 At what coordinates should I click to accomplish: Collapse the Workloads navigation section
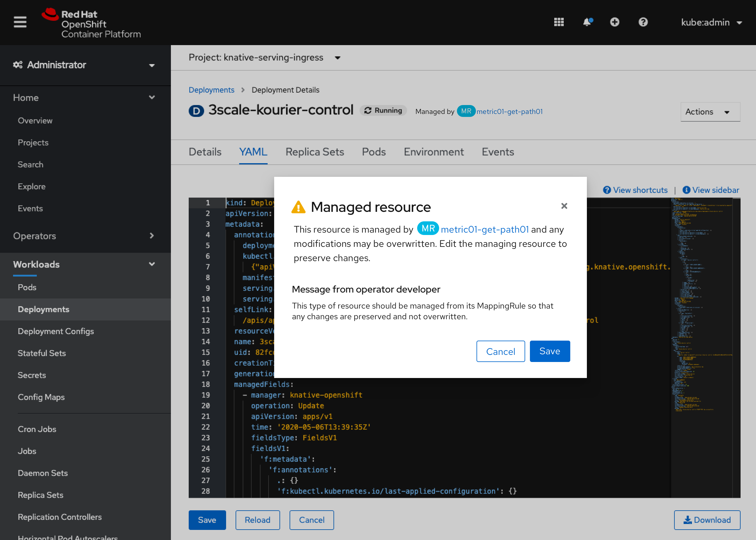point(84,264)
